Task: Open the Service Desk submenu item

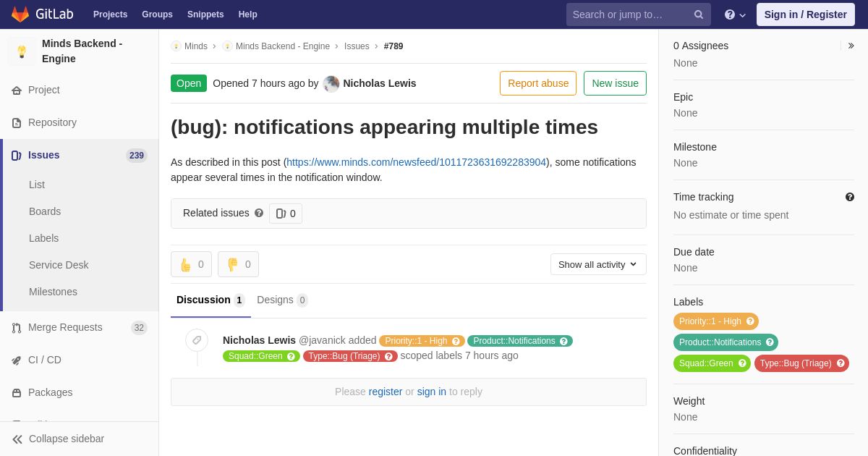Action: (59, 265)
